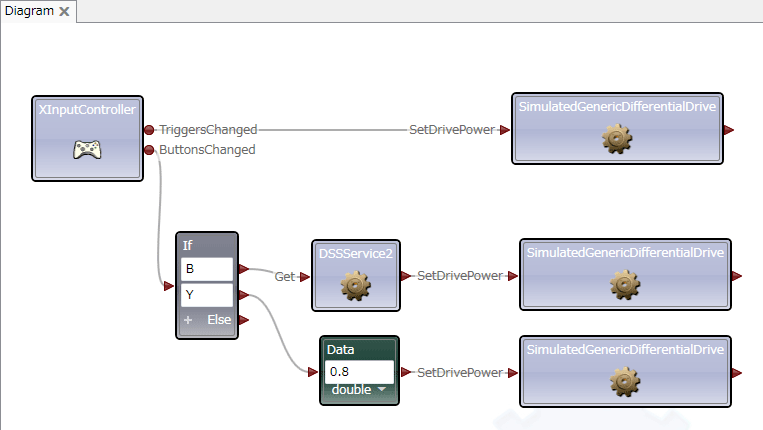Select the bottom SimulatedGenericDifferentialDrive title
The image size is (763, 430).
point(625,349)
